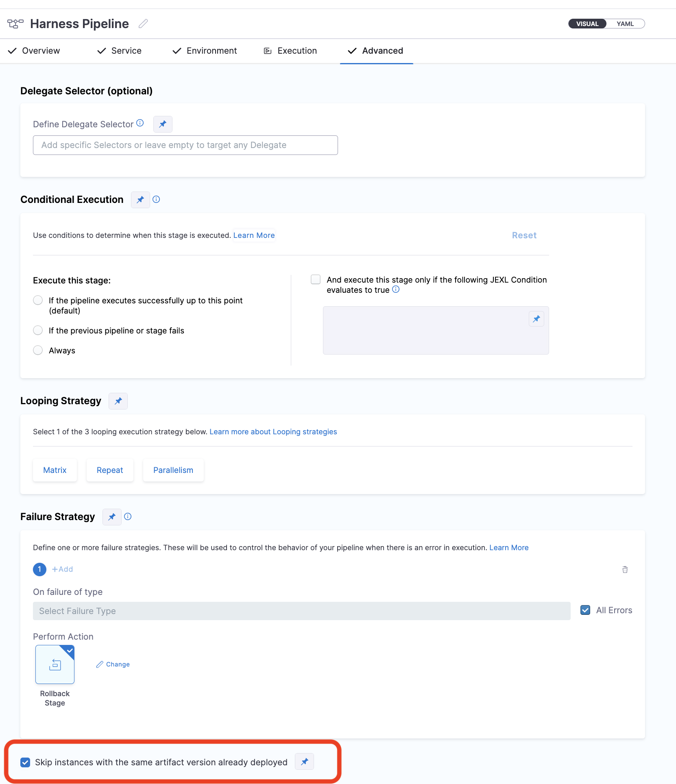Click the pin icon beside Looping Strategy
This screenshot has width=676, height=784.
[118, 401]
